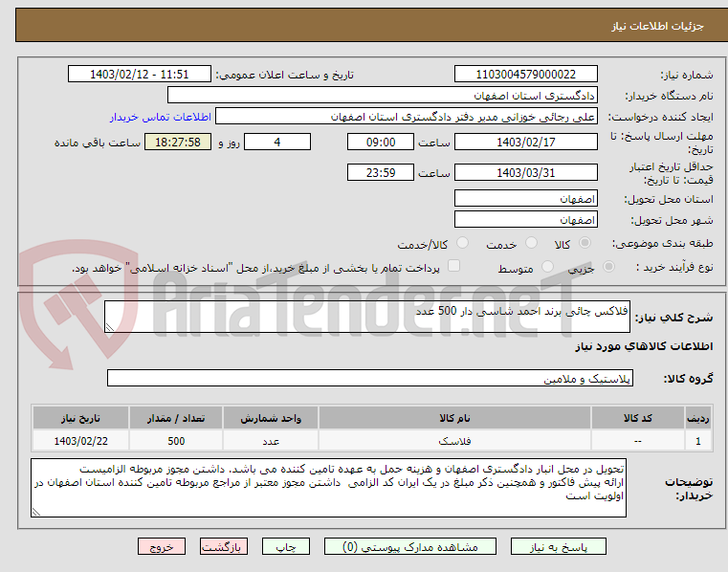Viewport: 728px width, 572px height.
Task: Click the پاسخ به نیاز button
Action: coord(558,546)
